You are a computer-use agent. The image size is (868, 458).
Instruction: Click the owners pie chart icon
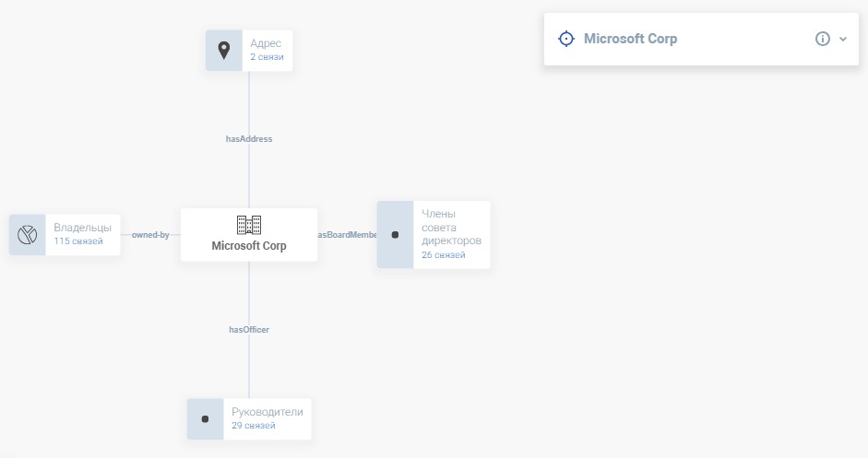point(27,235)
